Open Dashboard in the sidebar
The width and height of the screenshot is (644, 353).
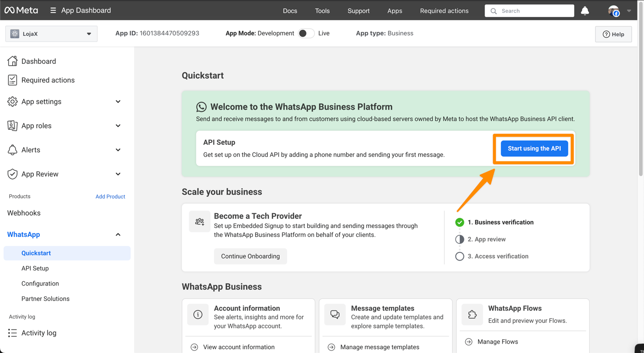(39, 61)
